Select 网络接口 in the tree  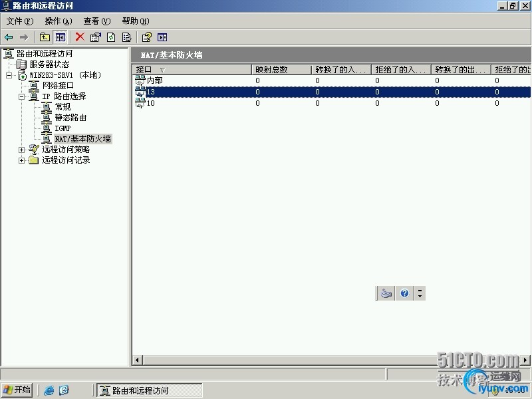point(58,86)
